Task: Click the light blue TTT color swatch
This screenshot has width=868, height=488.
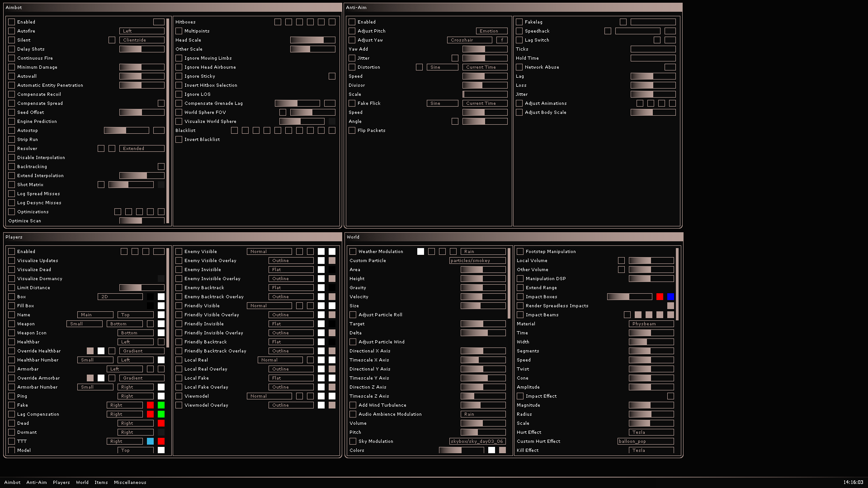Action: 150,441
